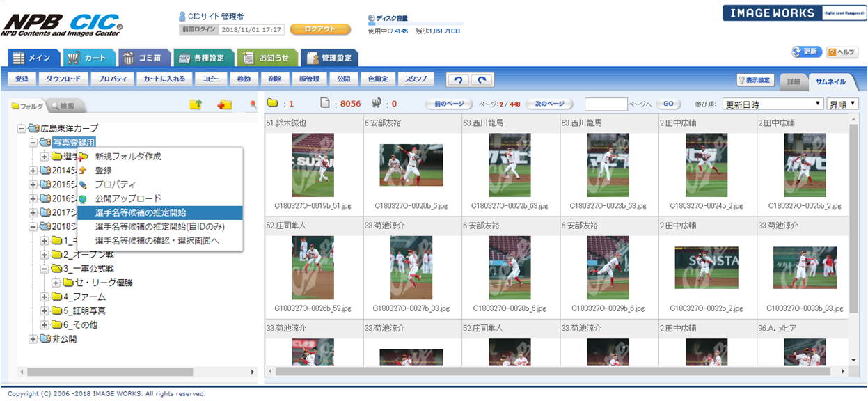Open the 昇順 sort direction dropdown
868x401 pixels.
click(843, 104)
